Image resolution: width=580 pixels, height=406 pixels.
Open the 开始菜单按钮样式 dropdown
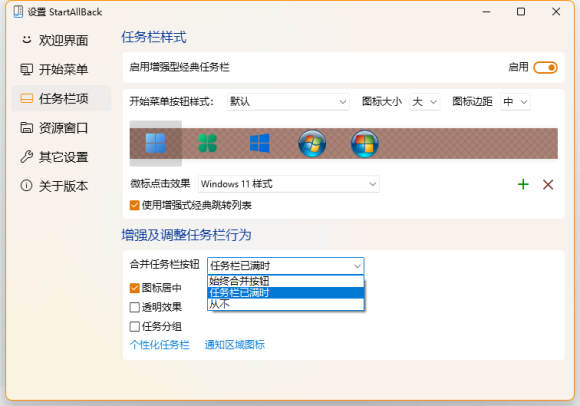(x=288, y=102)
